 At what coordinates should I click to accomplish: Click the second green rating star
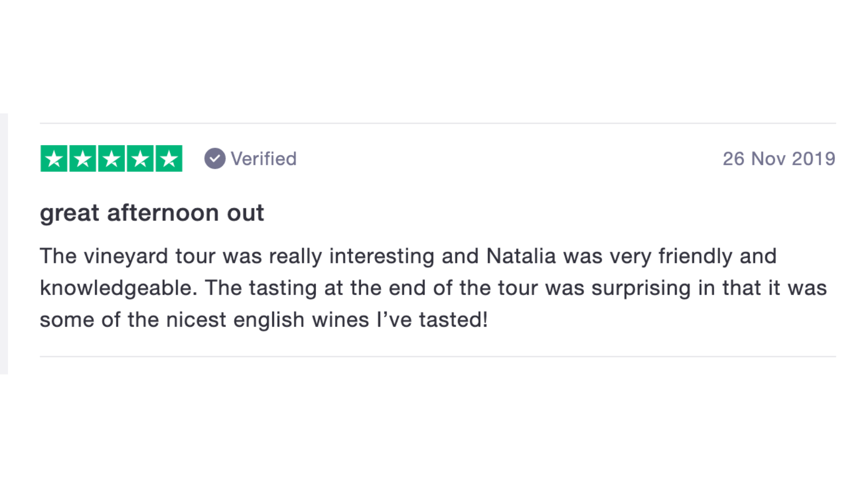click(83, 159)
